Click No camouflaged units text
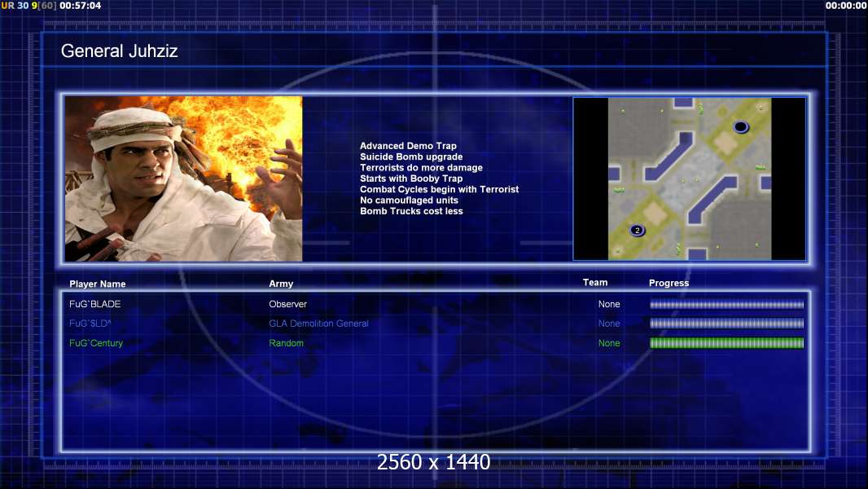 click(409, 200)
